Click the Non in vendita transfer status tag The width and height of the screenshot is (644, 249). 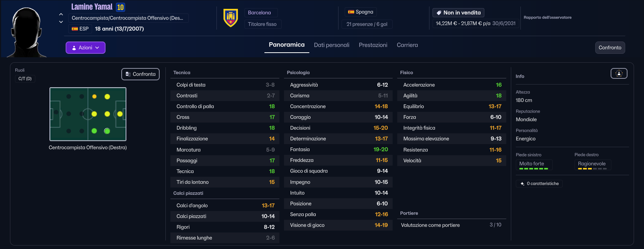pos(458,13)
